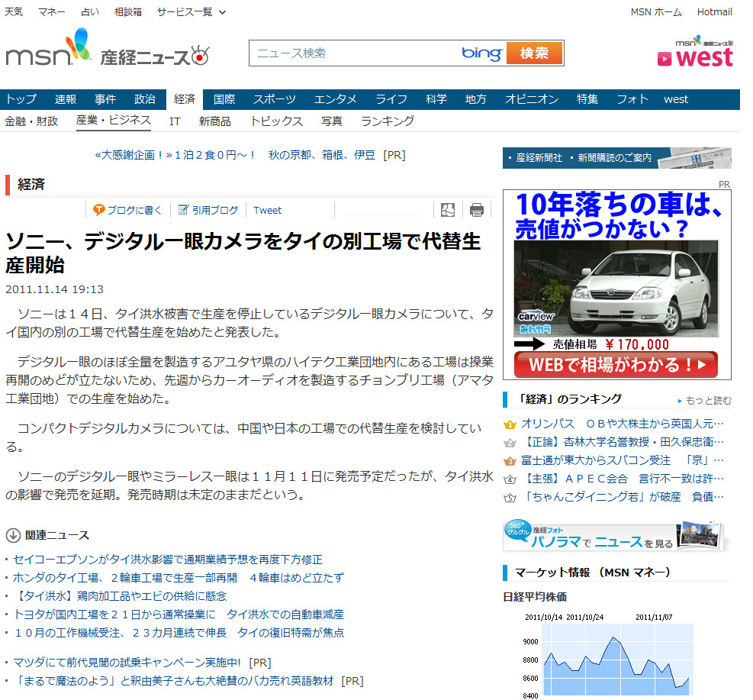Open the 天気 top link
The image size is (753, 700).
click(14, 12)
